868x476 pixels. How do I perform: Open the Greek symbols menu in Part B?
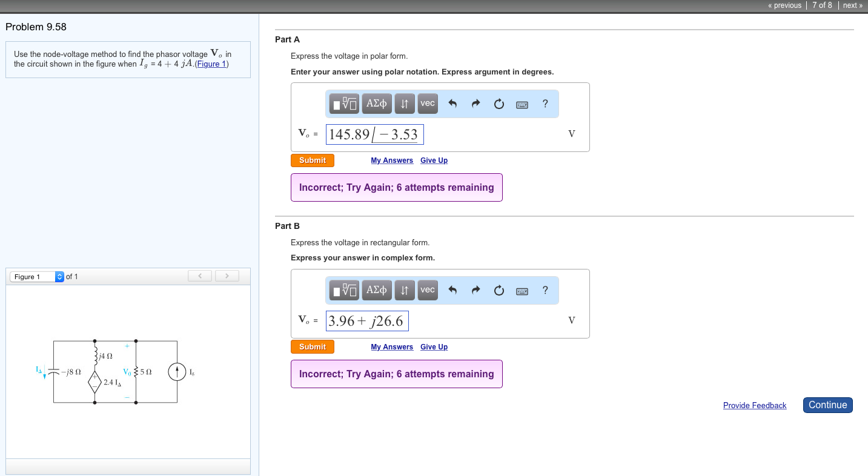pyautogui.click(x=376, y=290)
